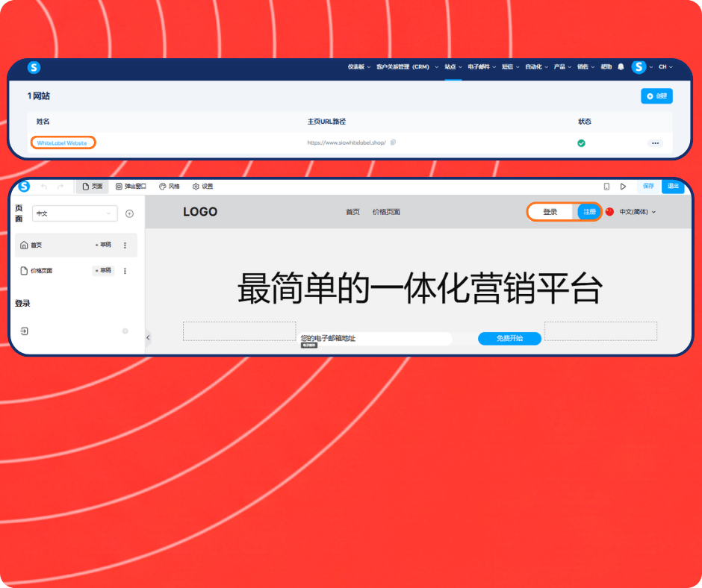This screenshot has width=702, height=588.
Task: Click the LOGO text in preview
Action: 200,212
